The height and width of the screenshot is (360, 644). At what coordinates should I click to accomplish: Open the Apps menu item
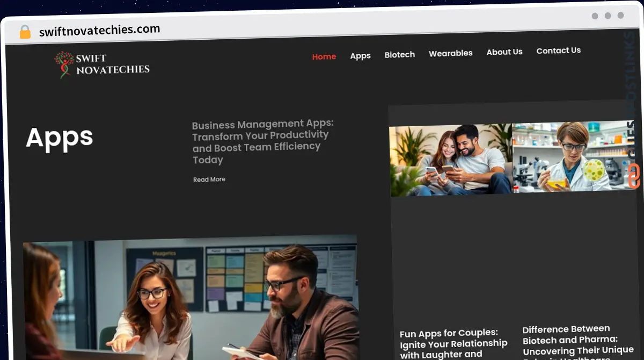pyautogui.click(x=360, y=56)
